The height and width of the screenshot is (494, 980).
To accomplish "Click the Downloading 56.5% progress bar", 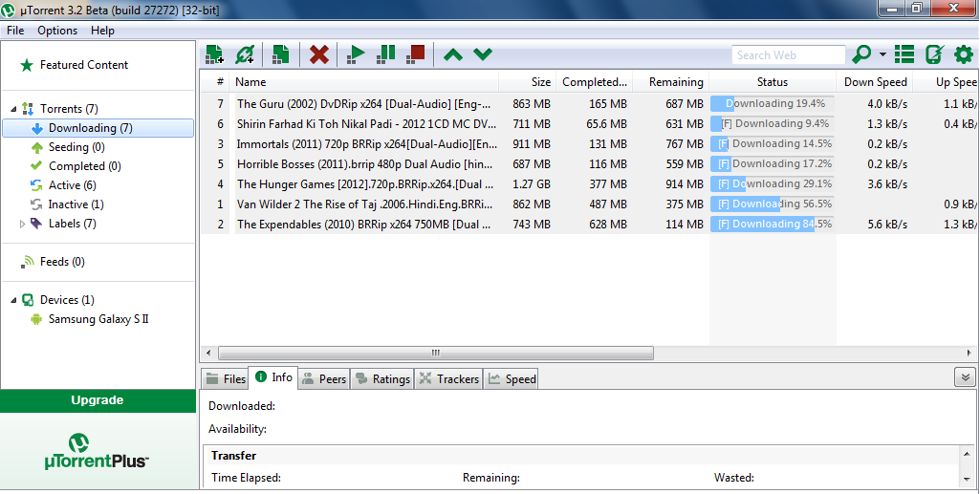I will tap(773, 204).
